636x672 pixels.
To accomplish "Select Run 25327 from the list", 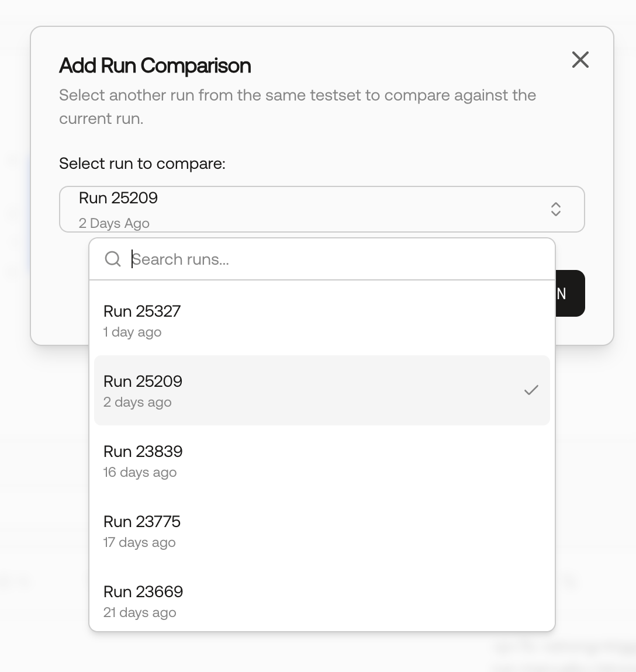I will (x=322, y=320).
